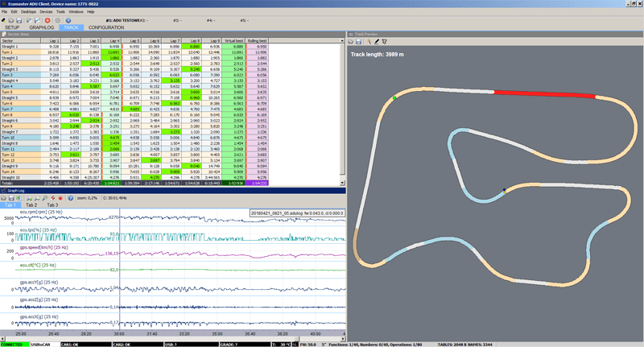Image resolution: width=644 pixels, height=347 pixels.
Task: Save the track in Track Preview toolbar
Action: pos(358,40)
